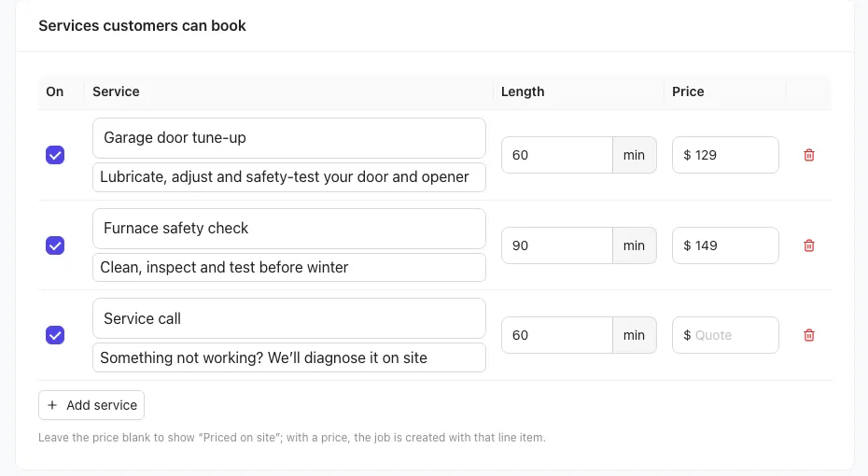This screenshot has height=476, width=868.
Task: Click the min suffix on Furnace row
Action: (635, 245)
